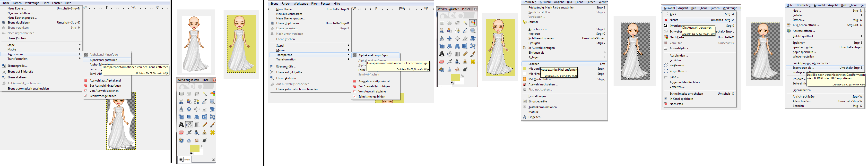Click the Nach Pfad icon

click(666, 104)
